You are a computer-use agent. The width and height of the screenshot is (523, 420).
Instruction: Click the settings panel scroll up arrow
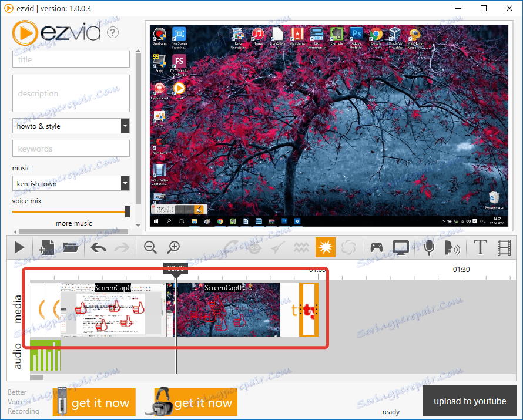pyautogui.click(x=139, y=51)
